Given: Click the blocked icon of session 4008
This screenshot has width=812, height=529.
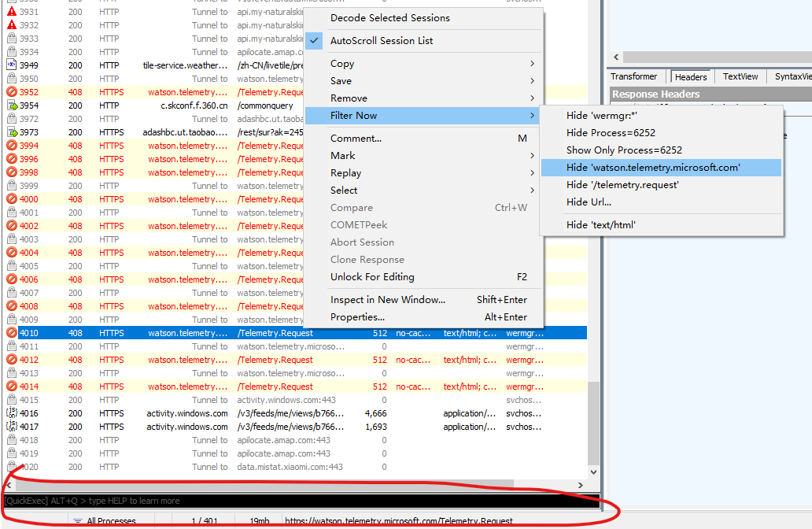Looking at the screenshot, I should point(11,306).
